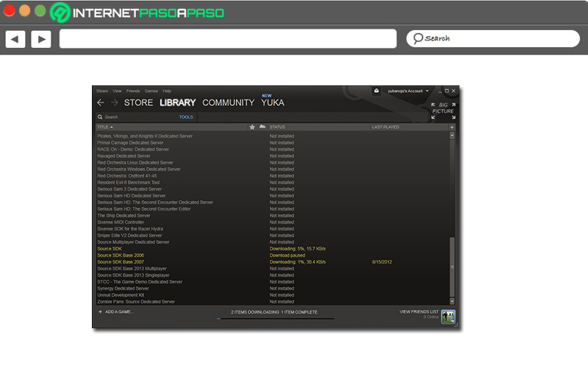Switch to the COMMUNITY tab
The image size is (588, 368).
click(229, 102)
